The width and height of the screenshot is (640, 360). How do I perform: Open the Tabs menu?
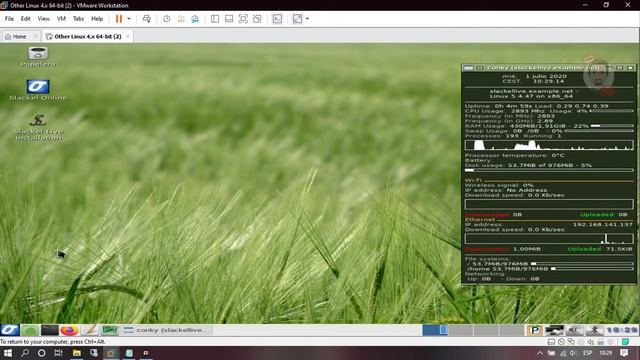pos(78,19)
